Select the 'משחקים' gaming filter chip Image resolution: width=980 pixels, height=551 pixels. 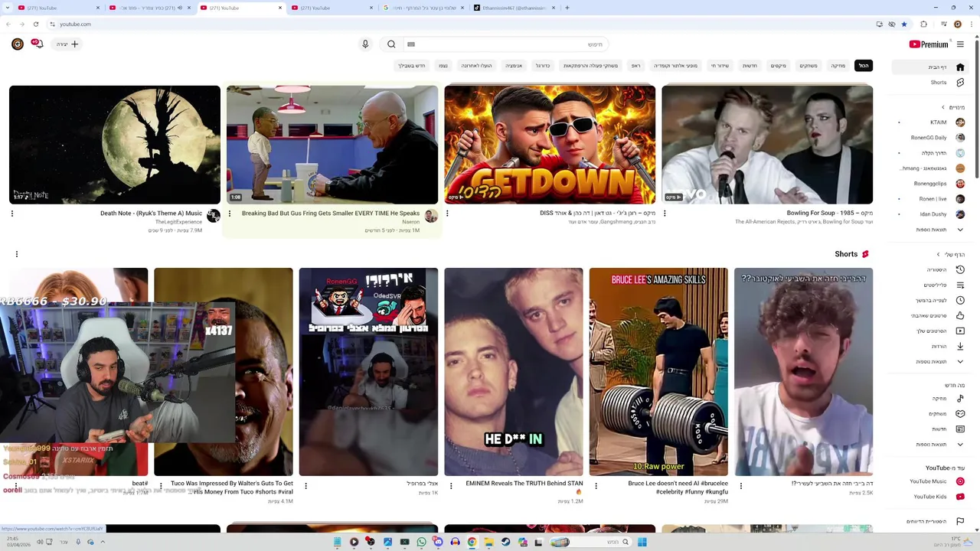click(x=808, y=66)
